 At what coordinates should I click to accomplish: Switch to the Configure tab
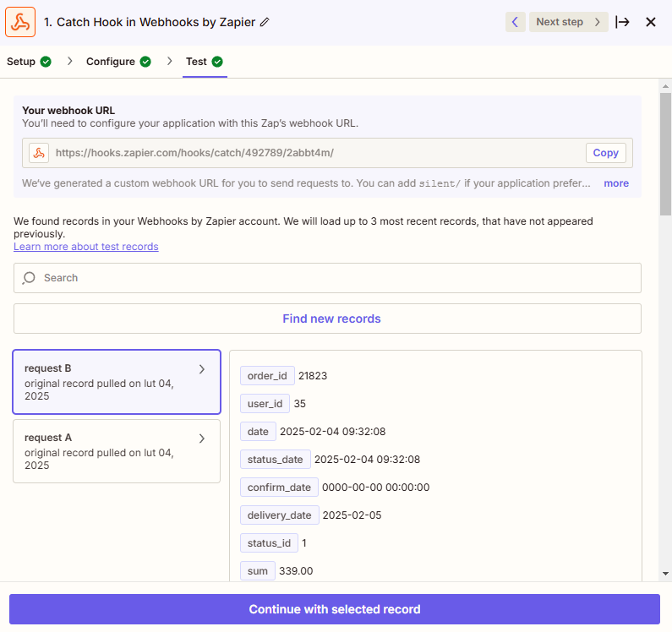pyautogui.click(x=111, y=62)
